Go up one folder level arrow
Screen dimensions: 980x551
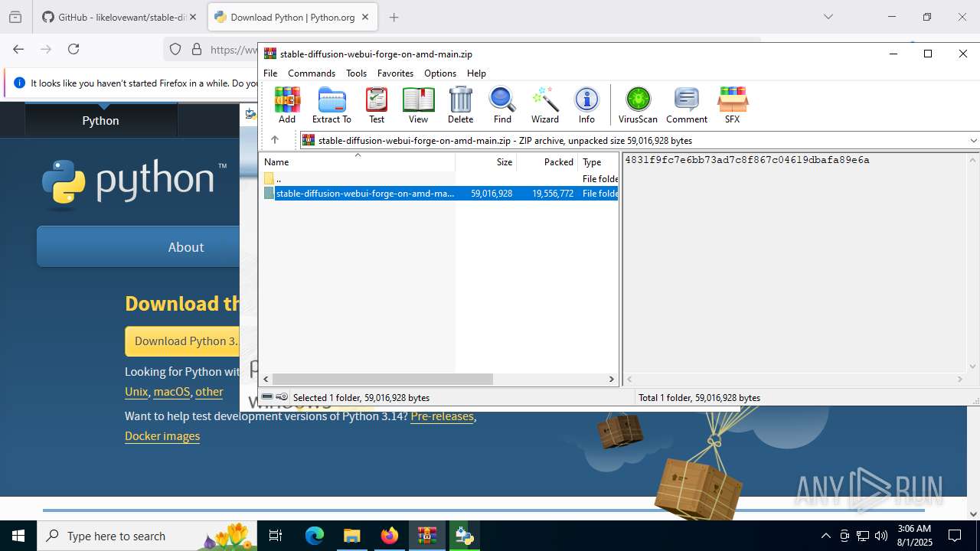tap(275, 140)
